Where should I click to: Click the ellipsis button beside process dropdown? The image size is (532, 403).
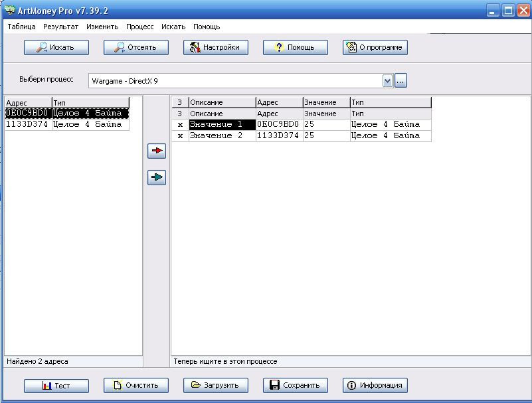[400, 81]
